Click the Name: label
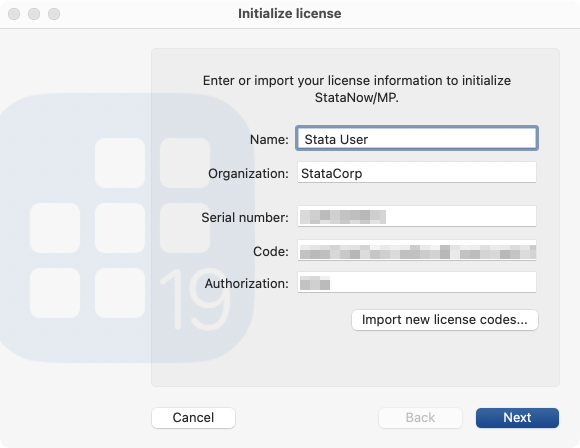The width and height of the screenshot is (580, 448). 269,139
